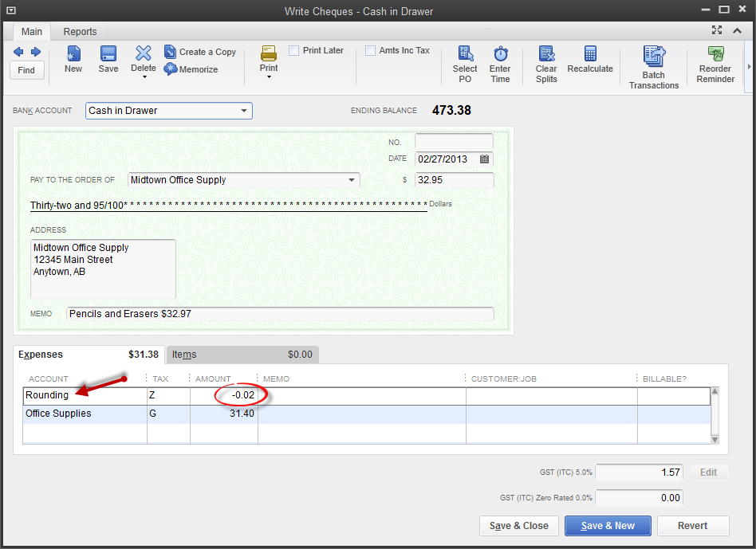Screen dimensions: 756x549
Task: Enable the Print Later checkbox
Action: (293, 50)
